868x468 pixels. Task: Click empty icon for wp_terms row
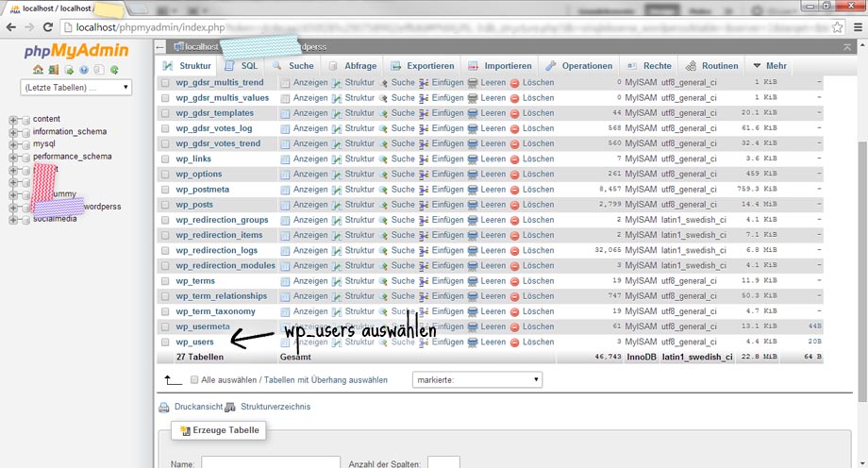coord(472,281)
